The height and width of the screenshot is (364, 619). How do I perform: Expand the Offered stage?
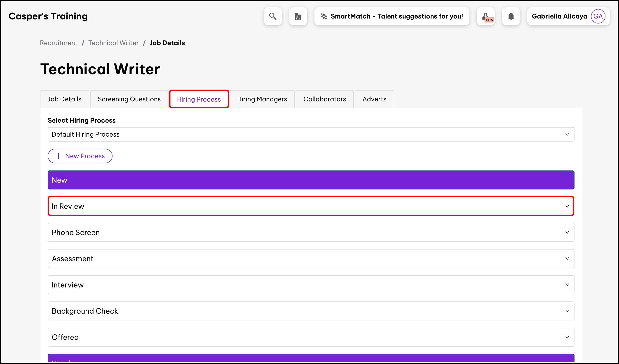pos(311,337)
